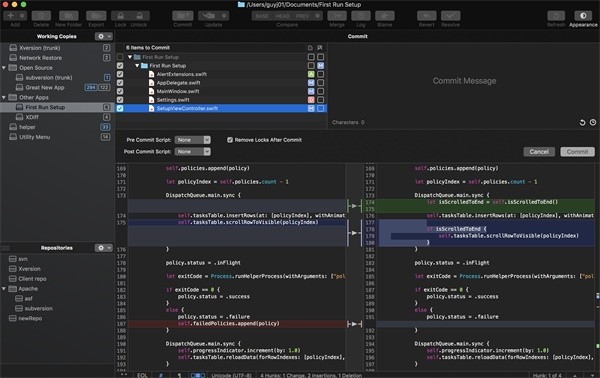This screenshot has height=378, width=600.
Task: Apply deletion hunk arrow at line 187
Action: tap(355, 324)
